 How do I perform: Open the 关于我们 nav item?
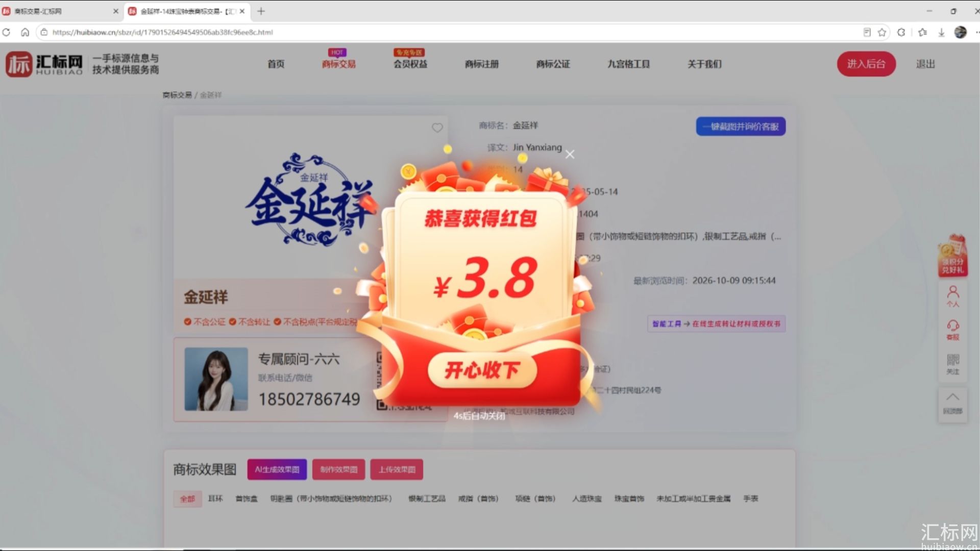(x=704, y=64)
